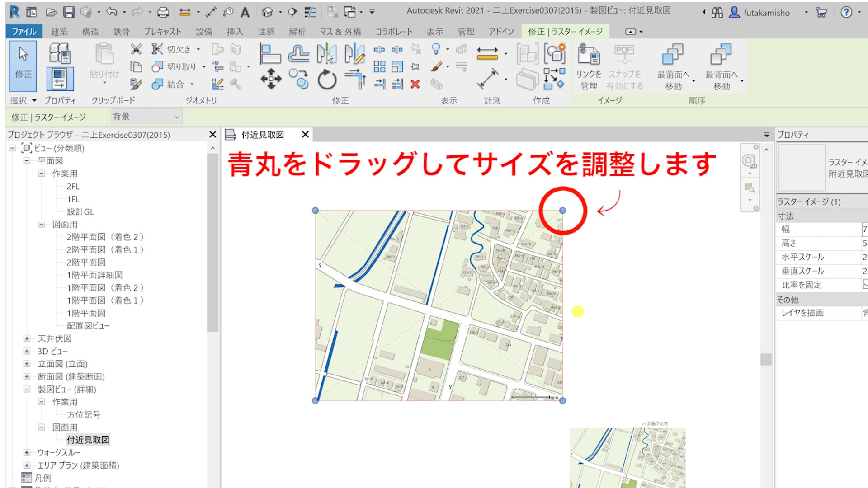
Task: Click the red Delete X icon
Action: pyautogui.click(x=415, y=84)
